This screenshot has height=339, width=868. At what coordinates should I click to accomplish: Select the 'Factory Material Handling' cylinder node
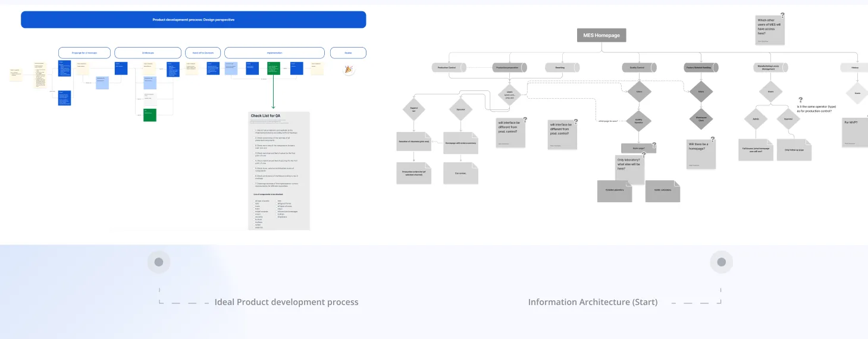(701, 68)
